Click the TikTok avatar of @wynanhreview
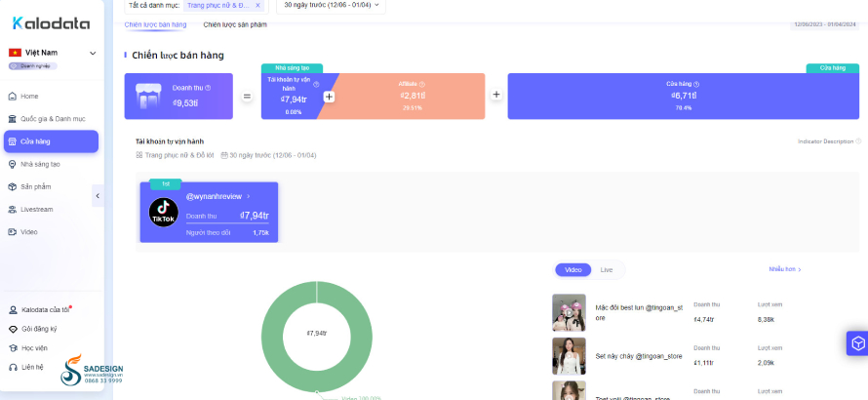Image resolution: width=868 pixels, height=400 pixels. 164,212
